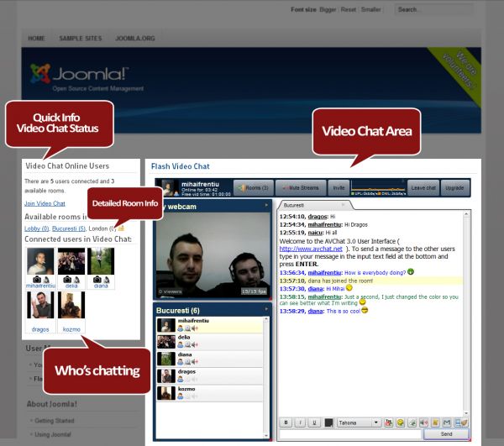Viewport: 504px width, 446px height.
Task: Click the envelope mail icon in chat toolbar
Action: pyautogui.click(x=447, y=422)
